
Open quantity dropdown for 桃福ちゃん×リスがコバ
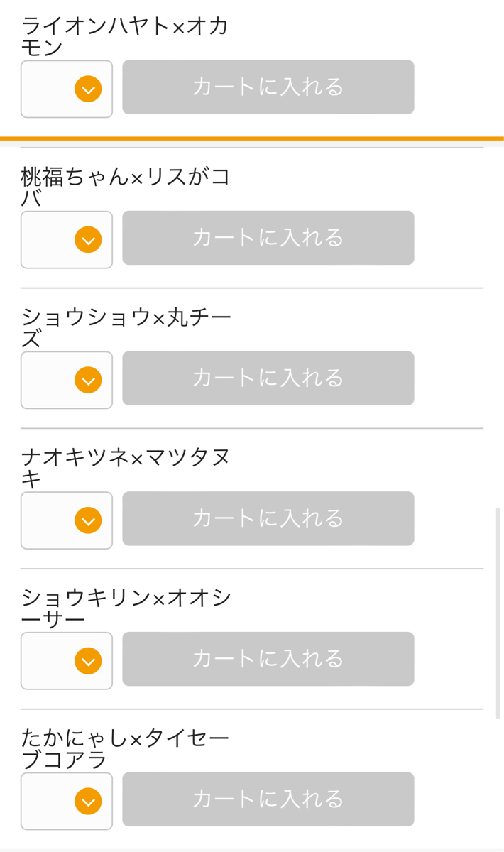click(x=67, y=240)
